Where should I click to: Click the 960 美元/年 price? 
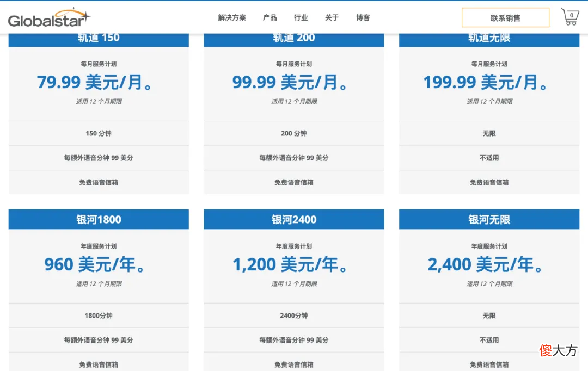pos(95,264)
